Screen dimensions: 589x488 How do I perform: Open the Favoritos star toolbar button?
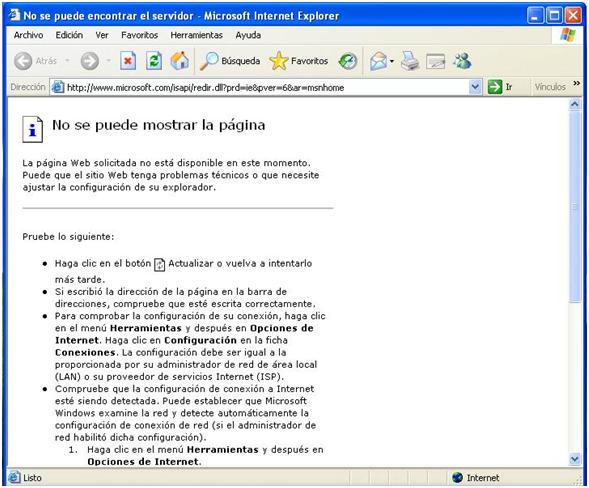[299, 61]
